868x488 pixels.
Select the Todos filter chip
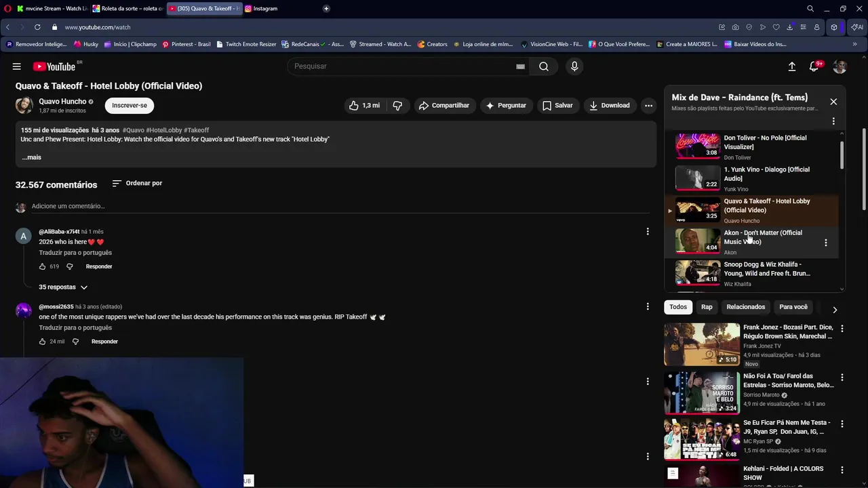678,307
